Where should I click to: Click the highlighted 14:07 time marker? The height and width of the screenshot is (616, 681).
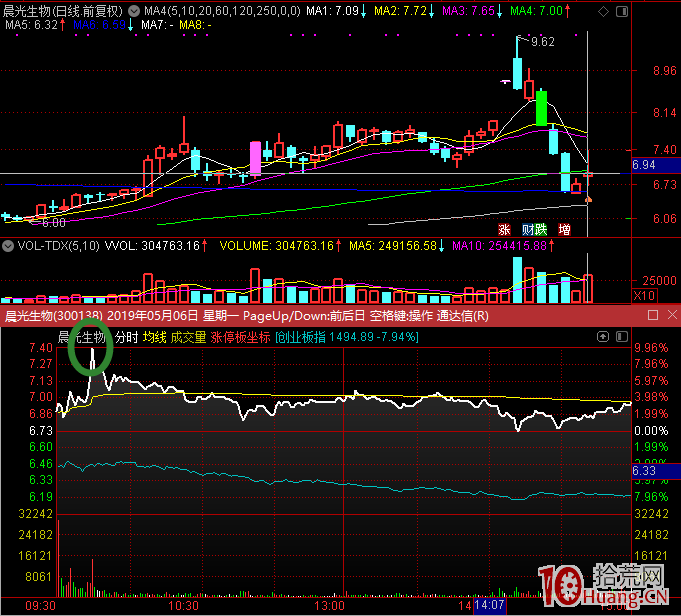(489, 605)
